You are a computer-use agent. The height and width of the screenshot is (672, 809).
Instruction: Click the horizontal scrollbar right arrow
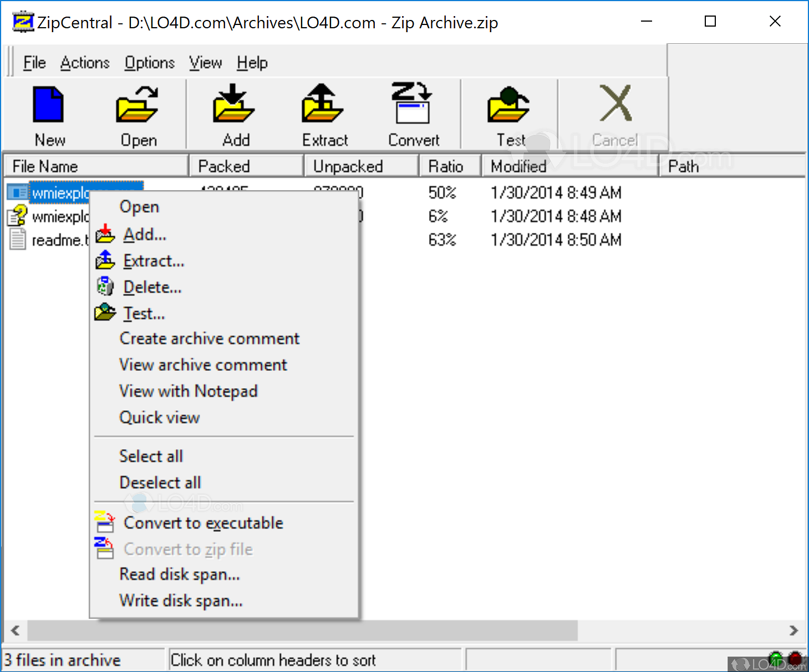click(793, 630)
